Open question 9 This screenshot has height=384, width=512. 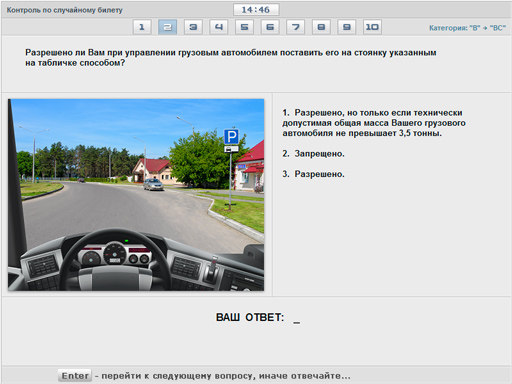point(347,27)
